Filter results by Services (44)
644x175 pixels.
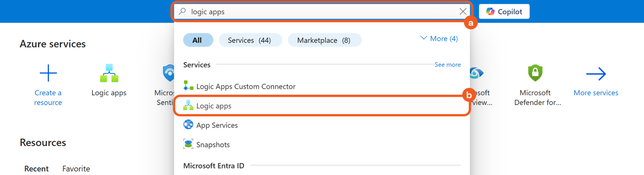(x=250, y=40)
